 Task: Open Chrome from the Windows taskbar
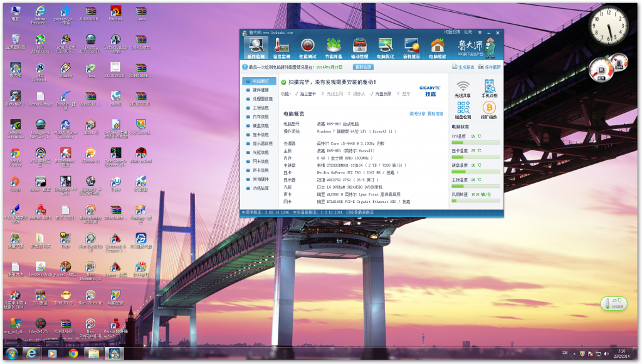click(x=73, y=353)
